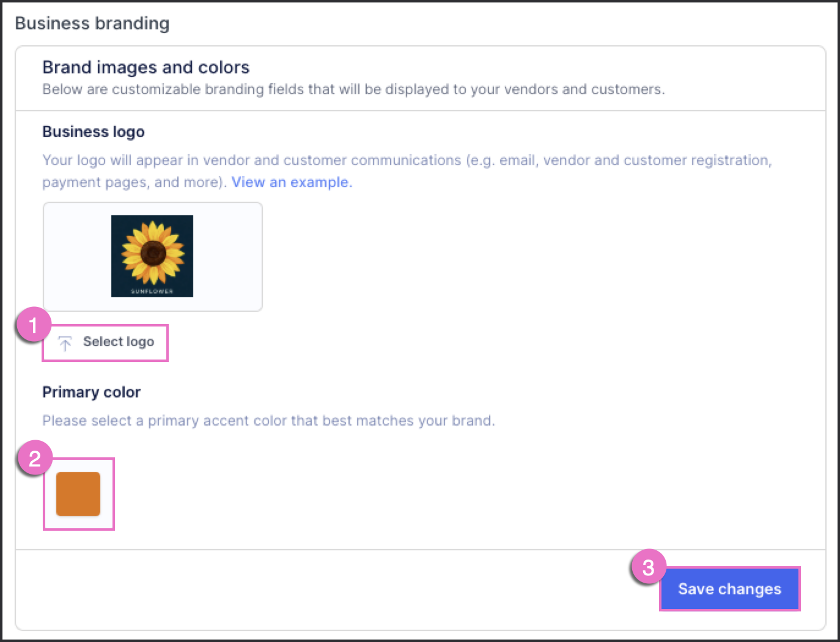Click the Business logo section label
This screenshot has height=642, width=840.
tap(94, 131)
